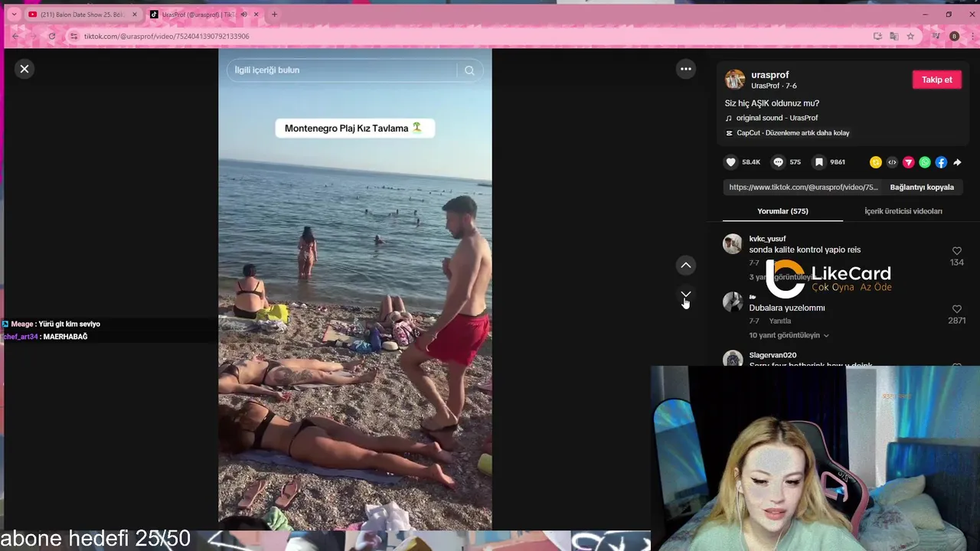Bookmark this page with star icon

(910, 36)
